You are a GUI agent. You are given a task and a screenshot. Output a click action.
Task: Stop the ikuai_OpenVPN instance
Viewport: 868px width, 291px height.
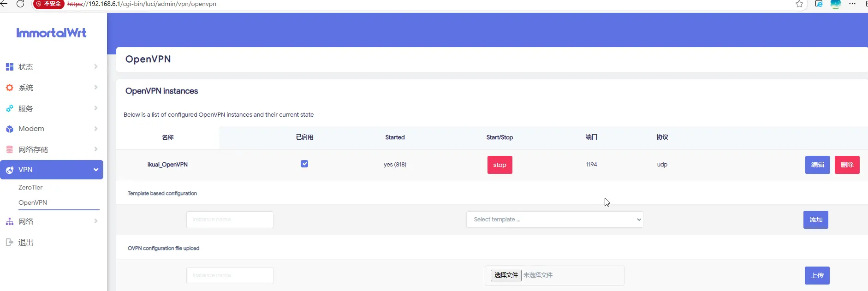tap(499, 165)
